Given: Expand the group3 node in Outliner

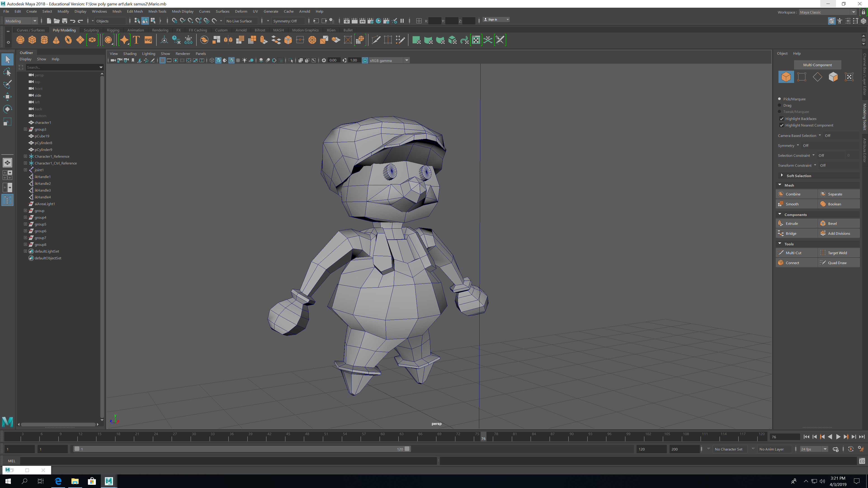Looking at the screenshot, I should pos(25,129).
